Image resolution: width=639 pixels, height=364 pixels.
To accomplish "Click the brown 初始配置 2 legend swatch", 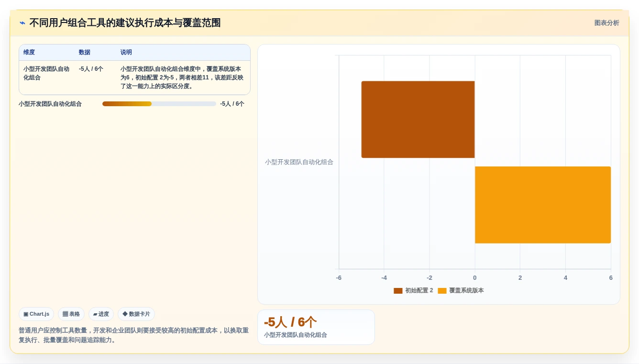I will click(x=398, y=291).
